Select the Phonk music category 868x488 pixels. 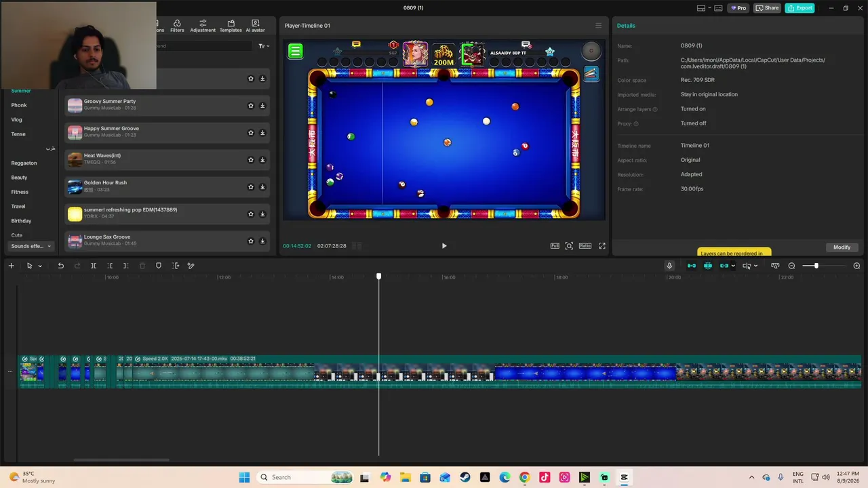tap(19, 105)
